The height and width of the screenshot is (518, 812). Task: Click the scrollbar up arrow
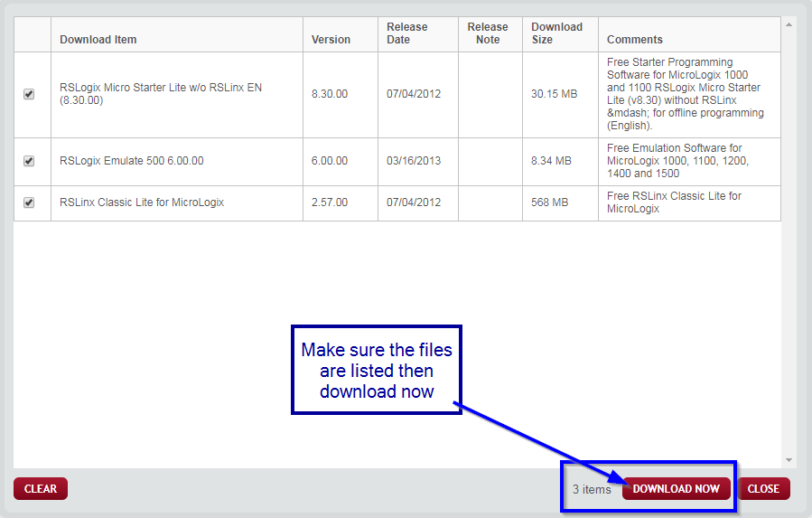(789, 24)
